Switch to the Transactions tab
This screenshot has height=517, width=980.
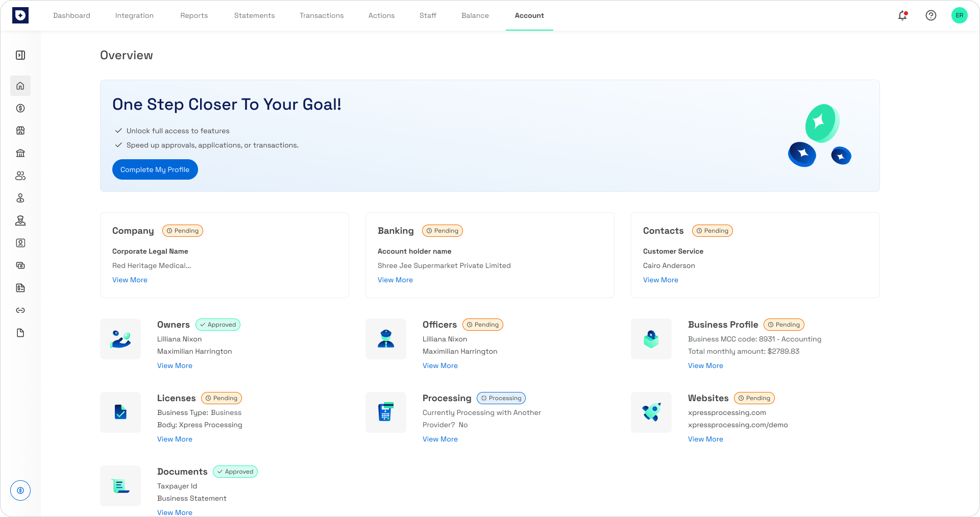coord(322,15)
